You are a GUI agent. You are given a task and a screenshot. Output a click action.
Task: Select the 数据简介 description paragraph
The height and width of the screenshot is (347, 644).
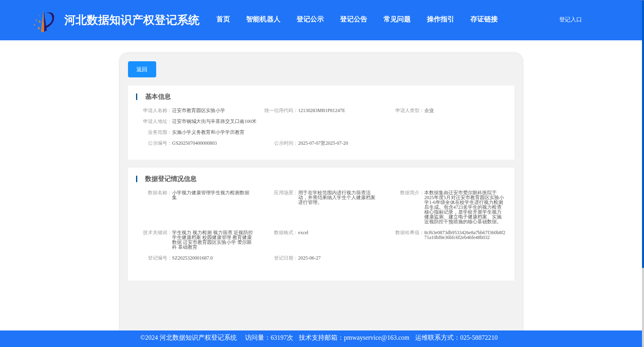(x=464, y=207)
